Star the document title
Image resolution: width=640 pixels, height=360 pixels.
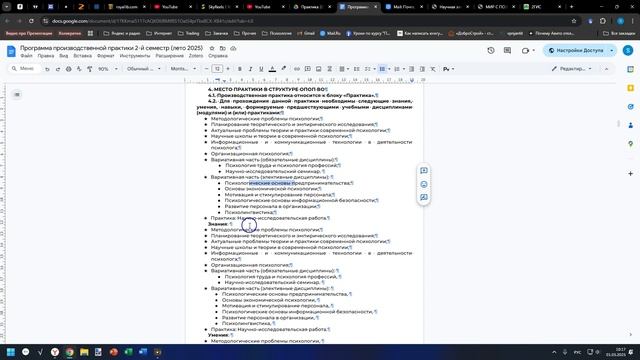coord(212,48)
